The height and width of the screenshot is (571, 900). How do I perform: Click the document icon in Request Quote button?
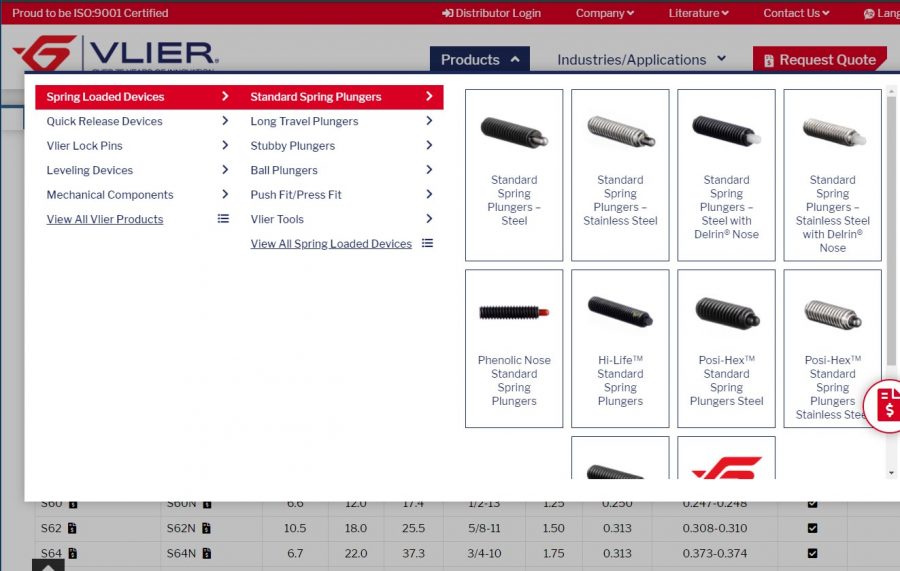point(769,60)
